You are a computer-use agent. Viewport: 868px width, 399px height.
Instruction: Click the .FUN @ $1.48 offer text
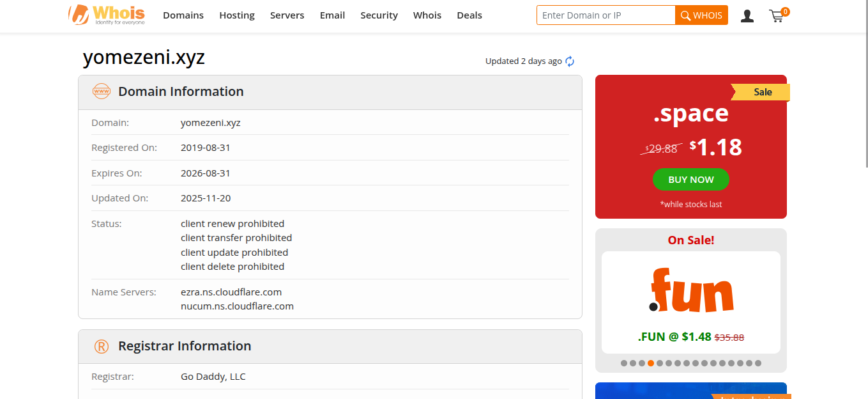[x=674, y=337]
